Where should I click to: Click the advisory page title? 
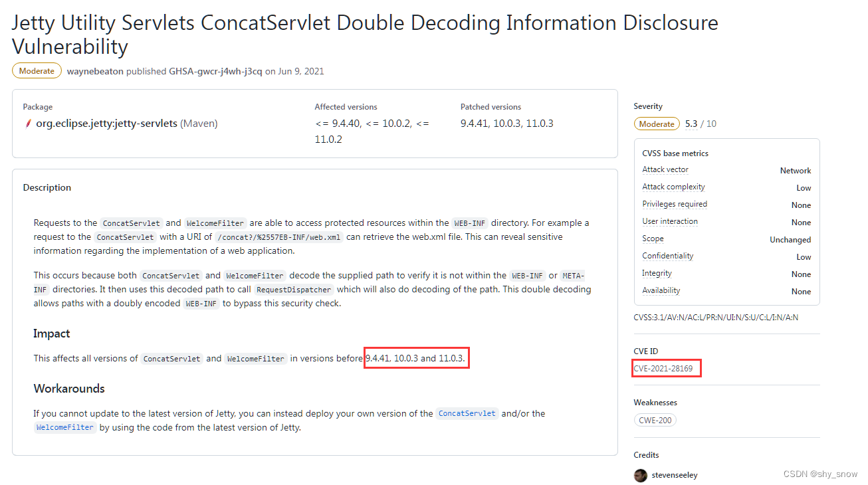pos(365,35)
